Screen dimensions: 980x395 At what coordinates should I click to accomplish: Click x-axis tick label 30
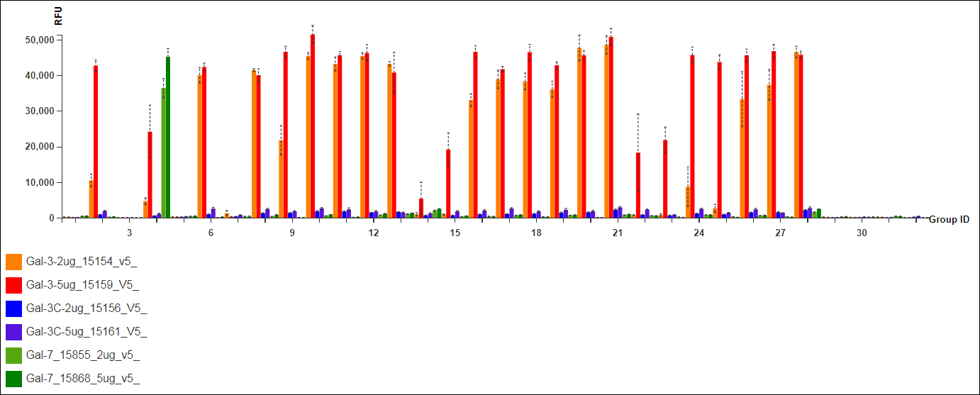coord(862,233)
